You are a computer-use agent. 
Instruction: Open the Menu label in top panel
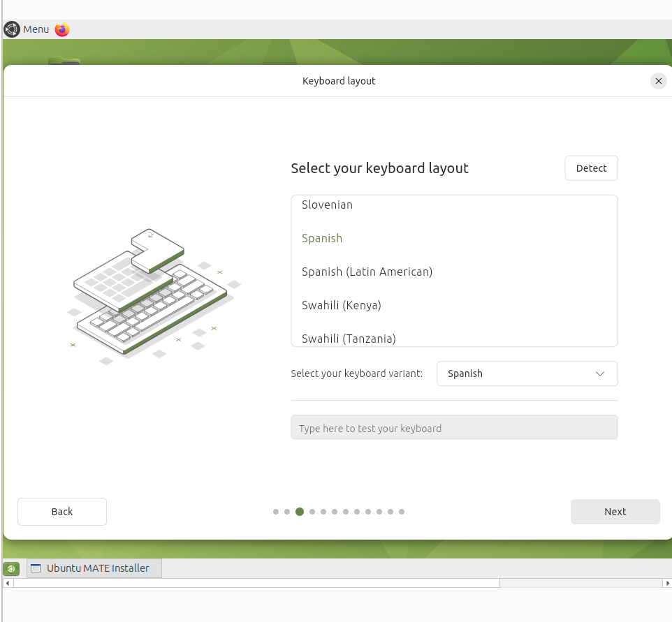(36, 29)
